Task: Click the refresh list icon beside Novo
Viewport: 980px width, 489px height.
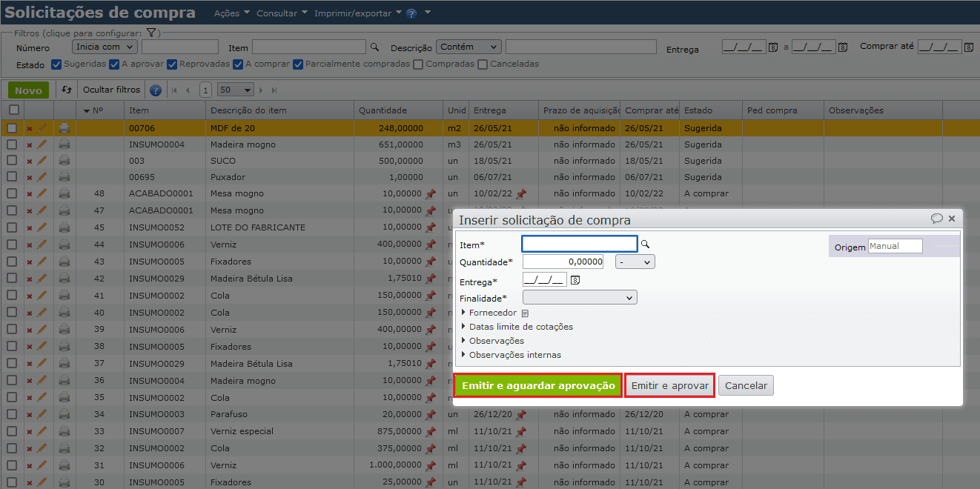Action: click(x=67, y=90)
